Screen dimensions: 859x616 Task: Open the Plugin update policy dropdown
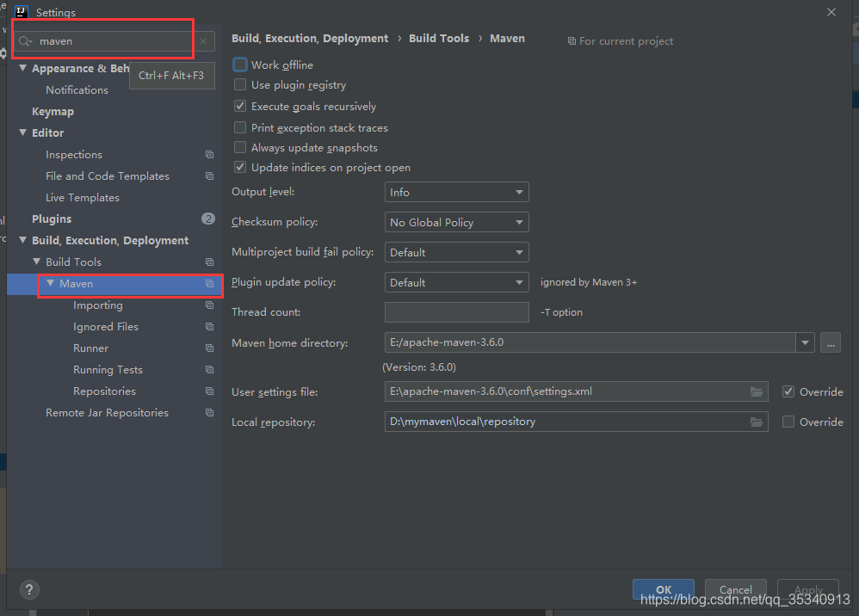pos(457,282)
